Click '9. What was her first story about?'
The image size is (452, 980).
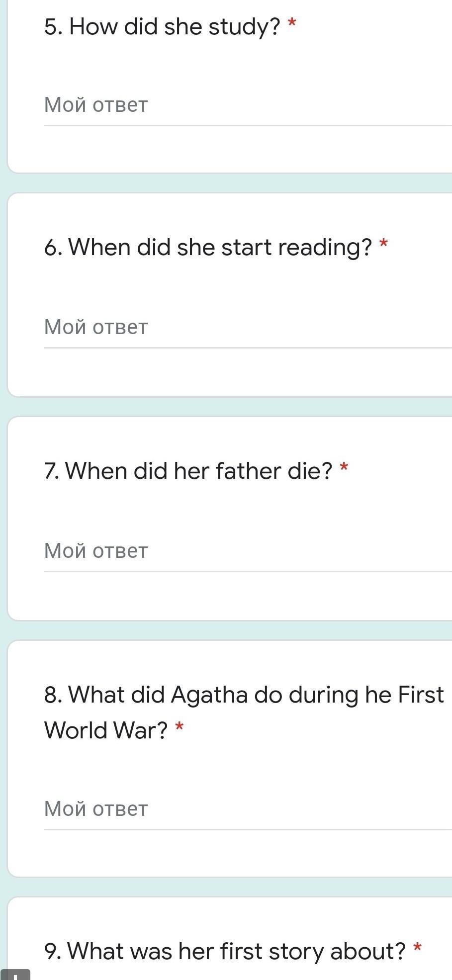tap(225, 951)
